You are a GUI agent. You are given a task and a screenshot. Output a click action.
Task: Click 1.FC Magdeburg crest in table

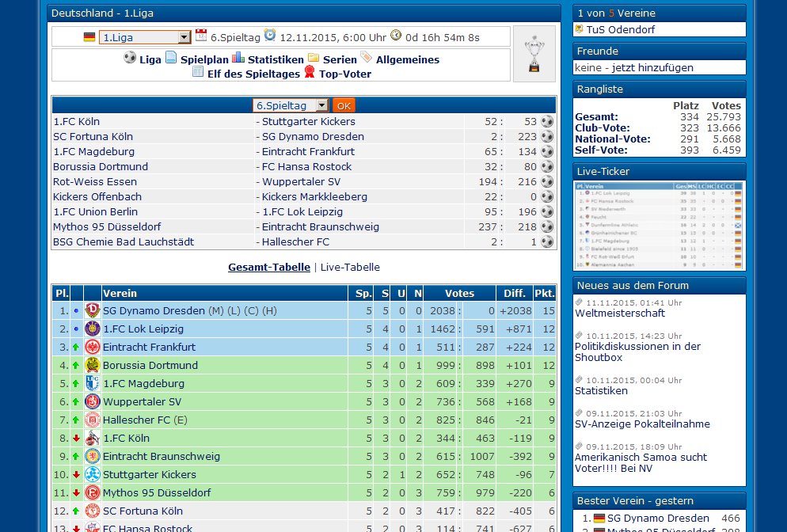93,383
